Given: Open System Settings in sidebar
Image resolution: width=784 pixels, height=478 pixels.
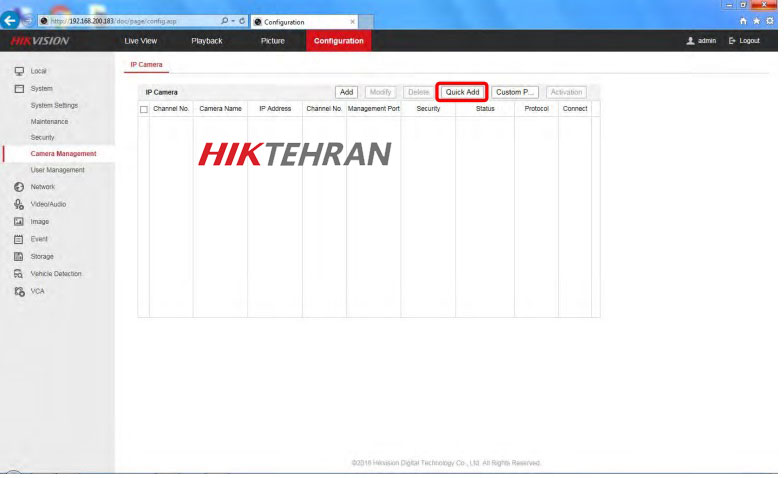Looking at the screenshot, I should click(54, 106).
